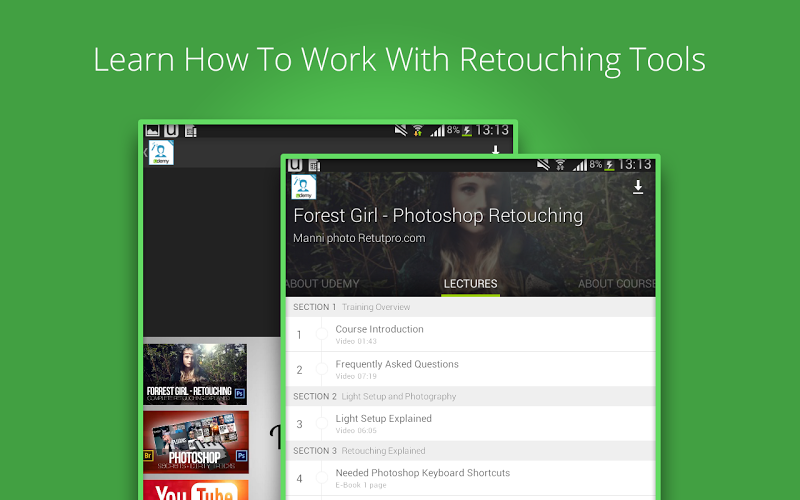Screen dimensions: 800x500
Task: Switch to the About Course tab
Action: click(x=616, y=284)
